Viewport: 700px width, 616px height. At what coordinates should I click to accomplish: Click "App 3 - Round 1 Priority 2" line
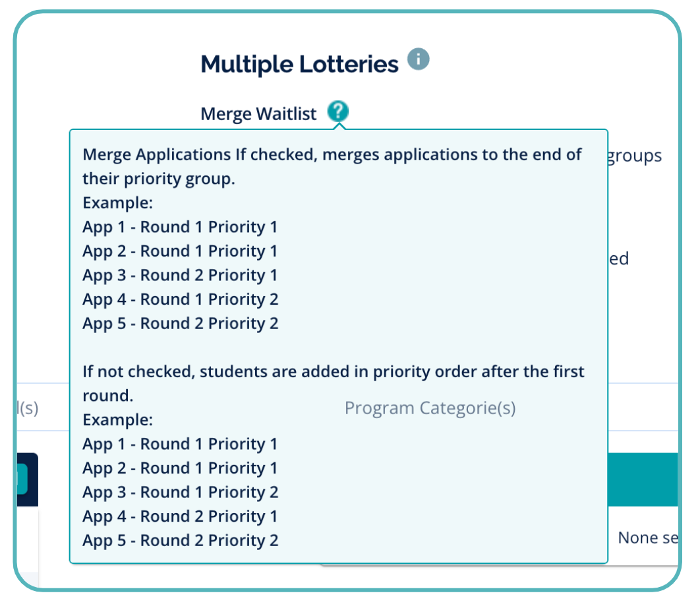pyautogui.click(x=180, y=492)
